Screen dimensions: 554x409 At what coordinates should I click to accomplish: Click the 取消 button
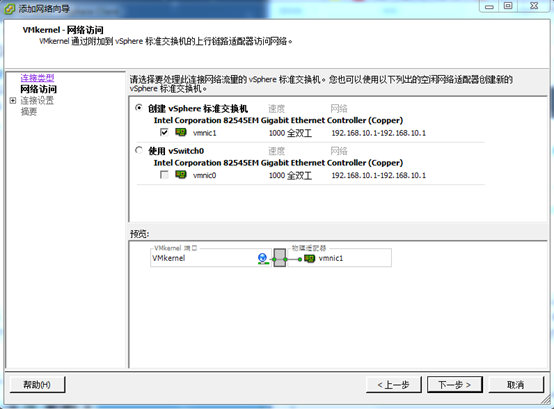pos(516,384)
